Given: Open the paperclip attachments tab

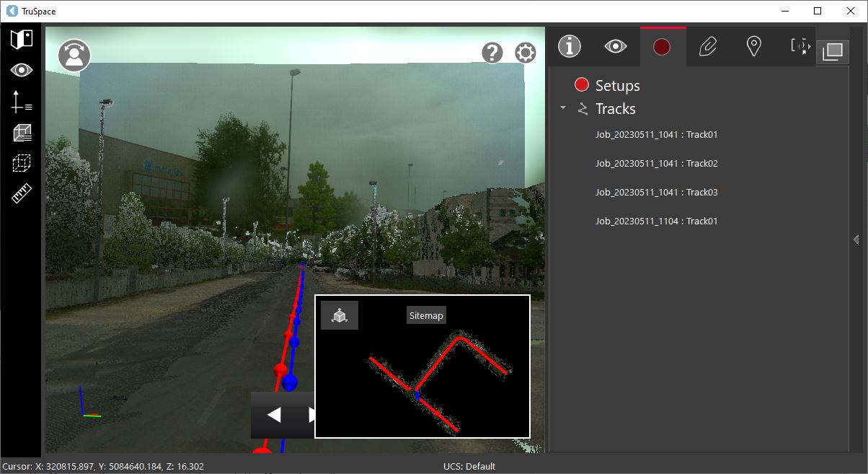Looking at the screenshot, I should tap(708, 47).
